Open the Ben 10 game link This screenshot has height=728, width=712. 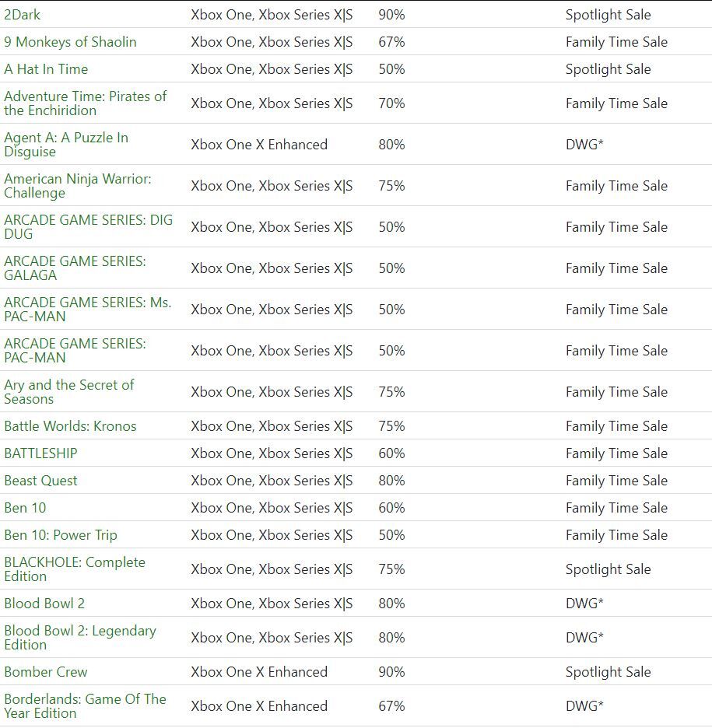click(25, 508)
